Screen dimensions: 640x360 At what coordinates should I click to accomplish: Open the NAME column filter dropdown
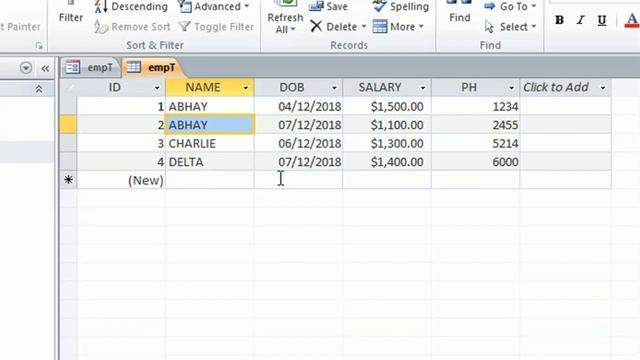(245, 88)
